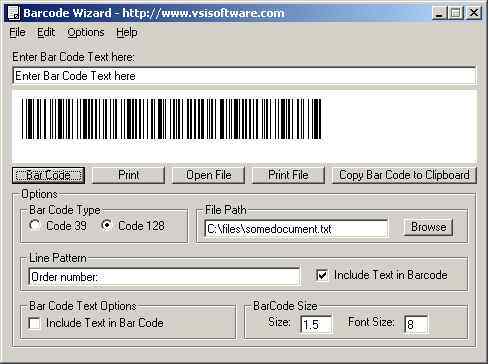Screen dimensions: 488x364
Task: Open the File menu
Action: [x=17, y=32]
